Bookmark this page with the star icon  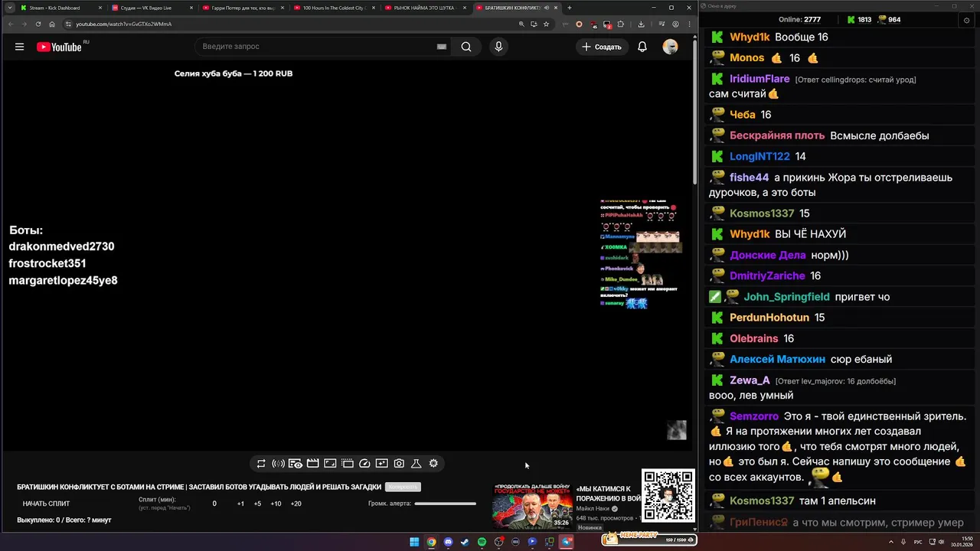[546, 24]
